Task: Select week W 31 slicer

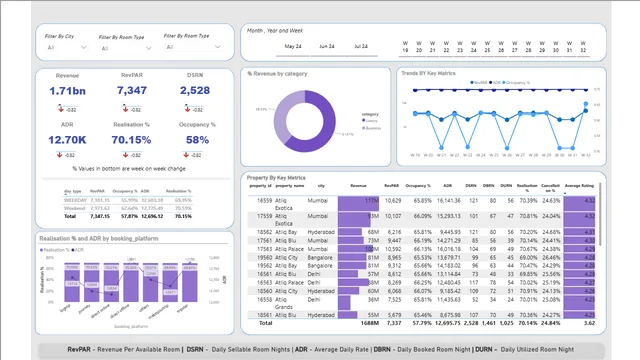Action: coord(569,47)
